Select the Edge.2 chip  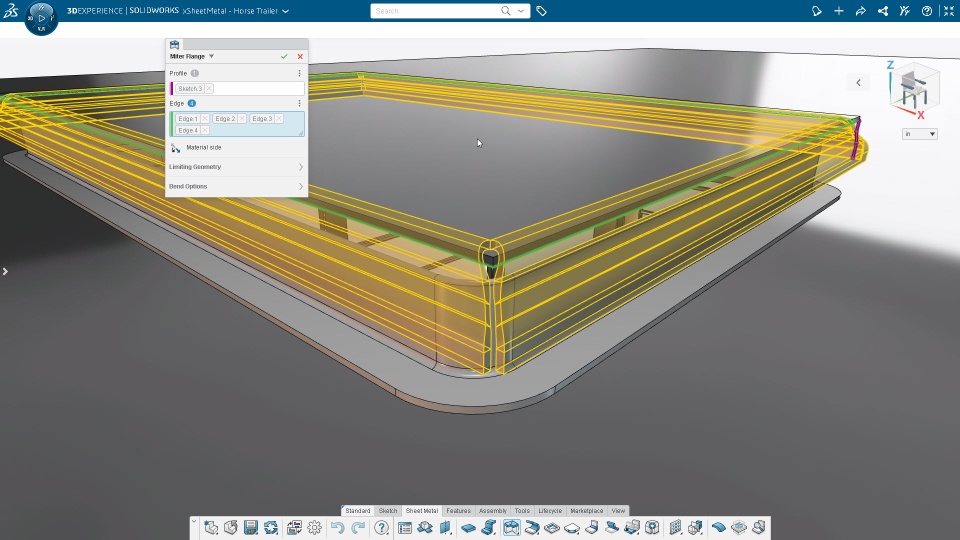[225, 119]
